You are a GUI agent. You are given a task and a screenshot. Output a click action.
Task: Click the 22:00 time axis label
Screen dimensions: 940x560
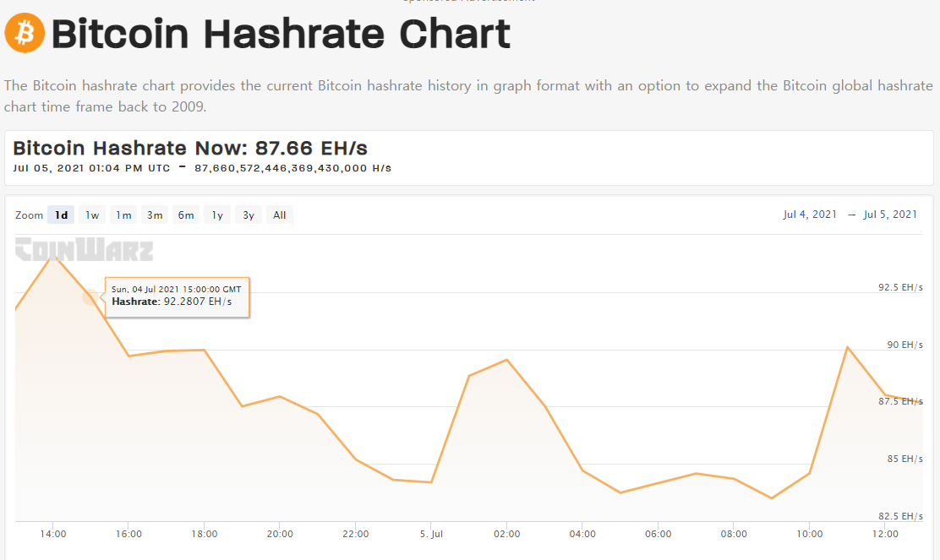click(x=356, y=534)
